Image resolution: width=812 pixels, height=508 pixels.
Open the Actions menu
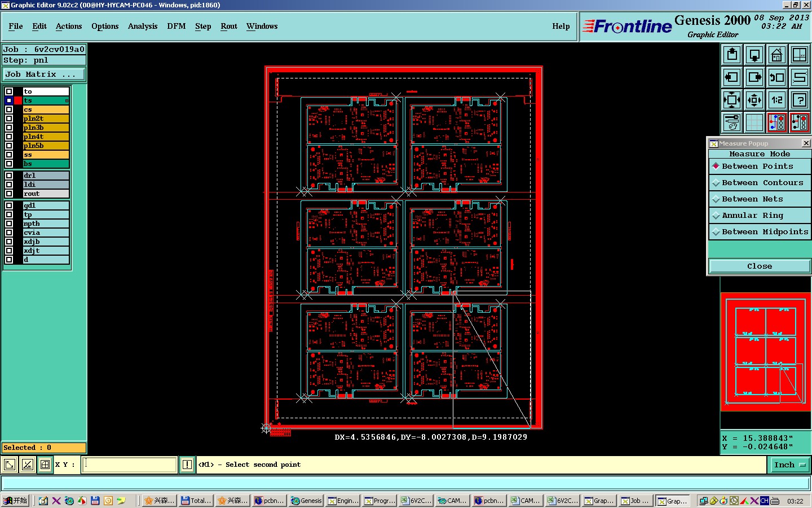[x=69, y=26]
